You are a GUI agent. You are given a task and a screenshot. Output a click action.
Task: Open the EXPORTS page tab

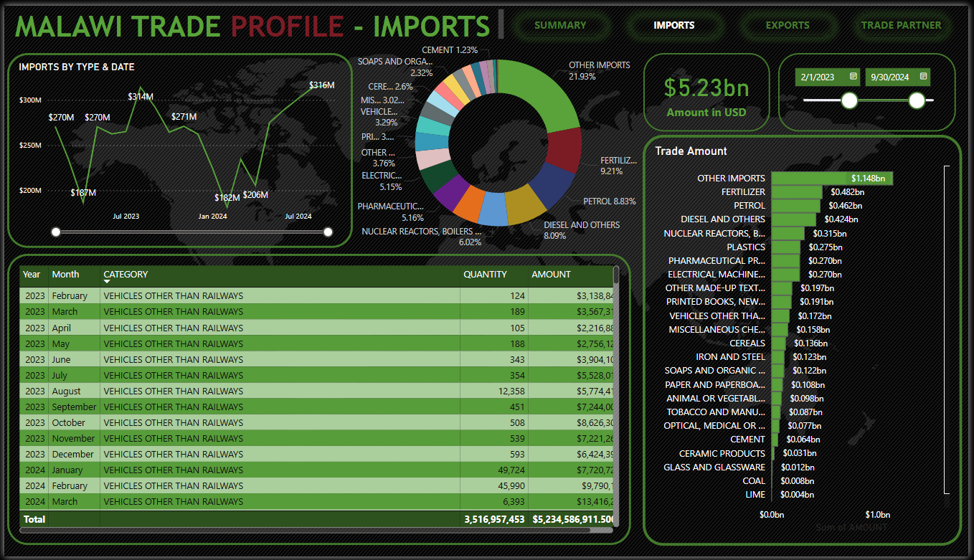[x=787, y=25]
